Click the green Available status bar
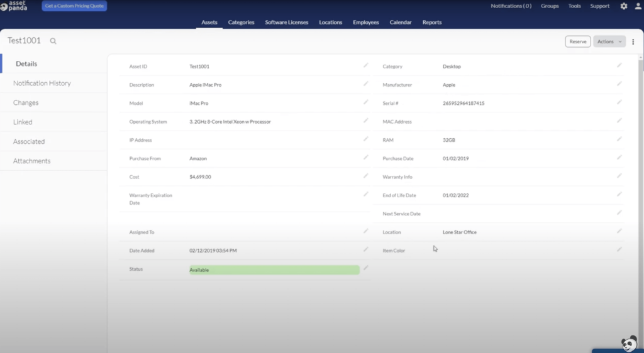This screenshot has width=644, height=353. pyautogui.click(x=274, y=269)
